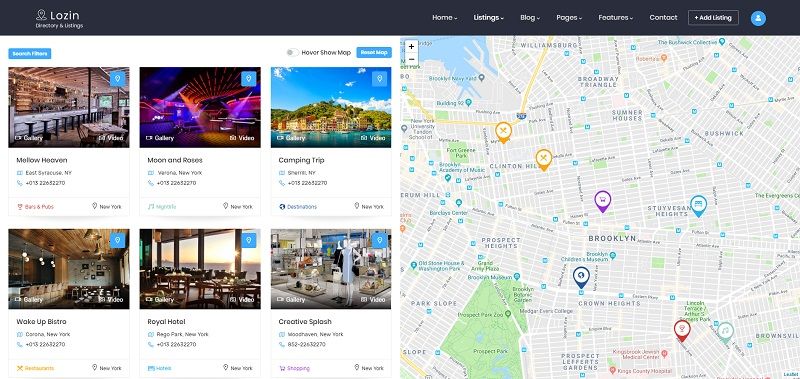Select the purple shopping marker on map
The width and height of the screenshot is (800, 379).
(x=603, y=201)
